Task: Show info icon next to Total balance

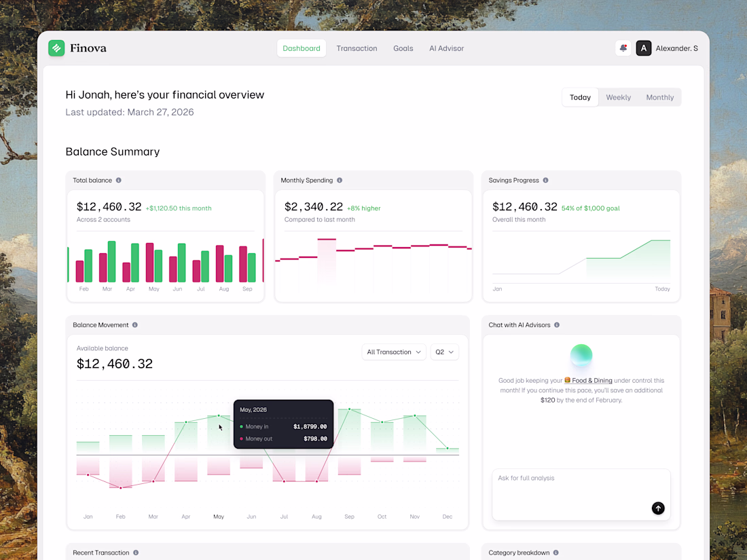Action: click(x=119, y=180)
